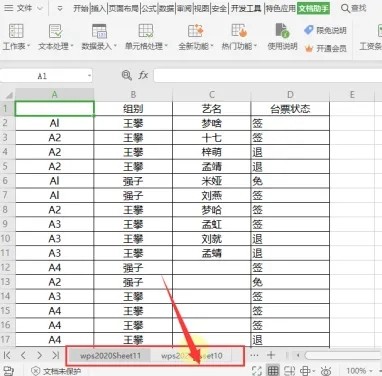Toggle the eye protection mode icon
The image size is (382, 376).
(326, 371)
